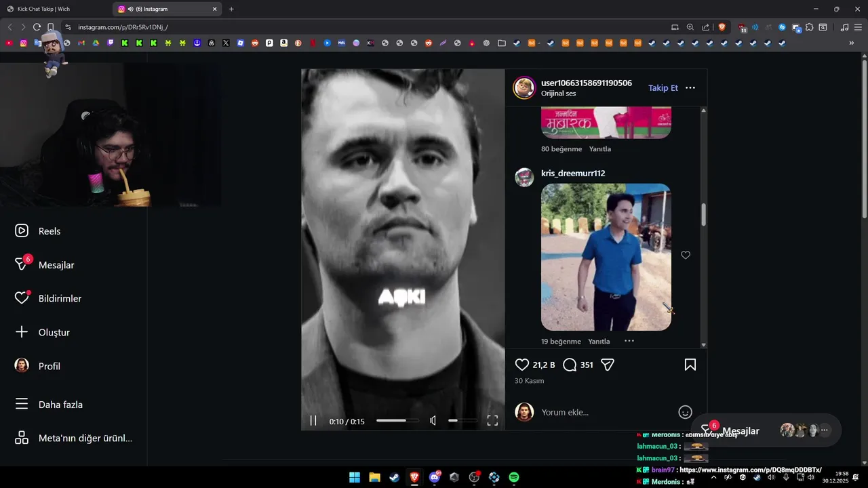Open a new browser tab
The width and height of the screenshot is (868, 488).
(231, 9)
